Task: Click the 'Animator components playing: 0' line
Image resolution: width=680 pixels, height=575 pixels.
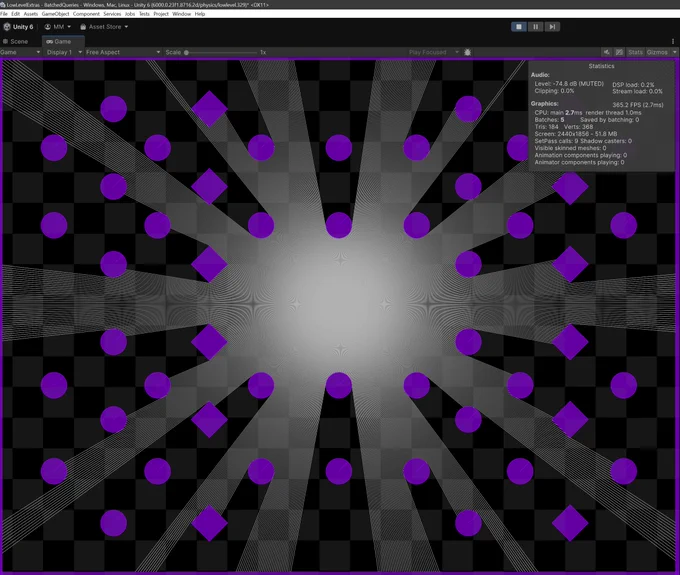Action: pyautogui.click(x=579, y=163)
